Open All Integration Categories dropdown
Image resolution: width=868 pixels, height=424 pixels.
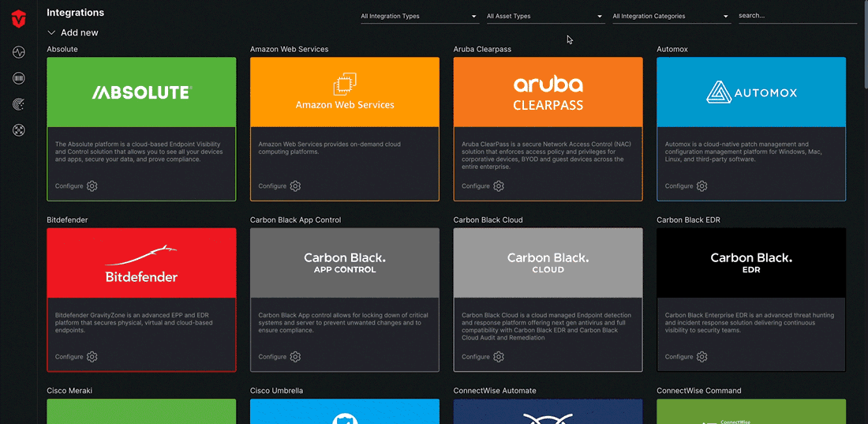pyautogui.click(x=671, y=17)
